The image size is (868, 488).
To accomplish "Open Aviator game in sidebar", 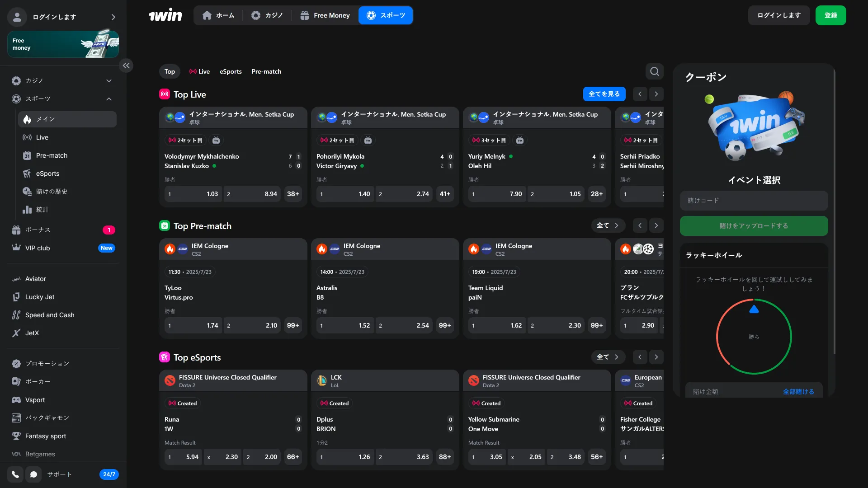I will click(x=36, y=279).
